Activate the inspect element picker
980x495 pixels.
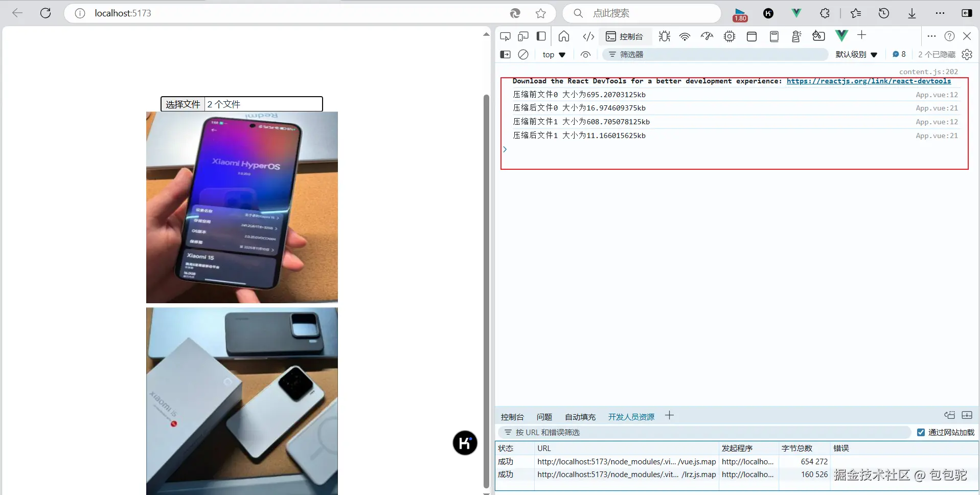(505, 36)
